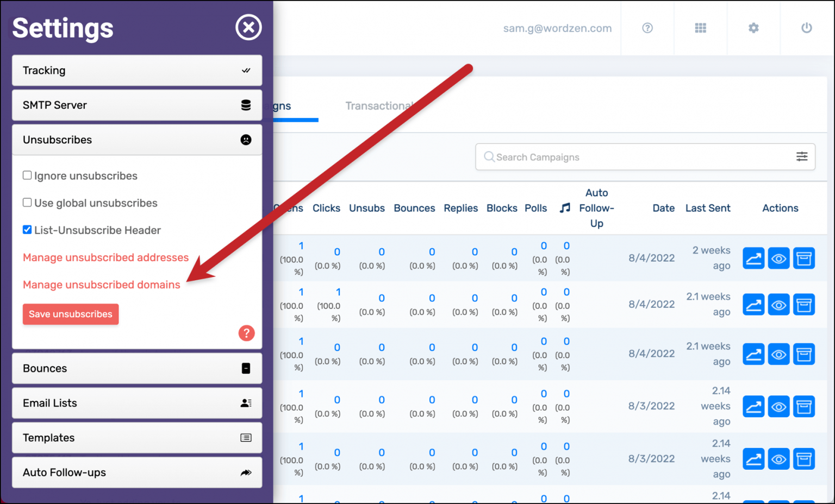The image size is (835, 504).
Task: Open stats chart for the first campaign
Action: [753, 258]
